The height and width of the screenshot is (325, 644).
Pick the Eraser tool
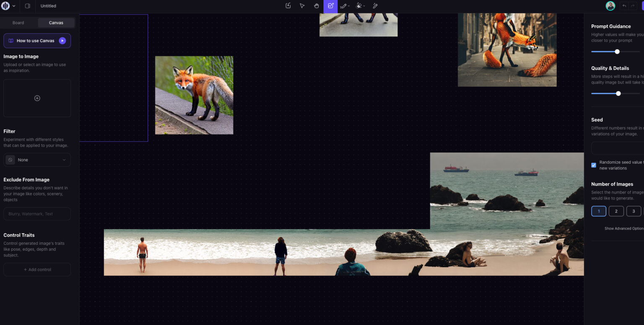coord(358,6)
